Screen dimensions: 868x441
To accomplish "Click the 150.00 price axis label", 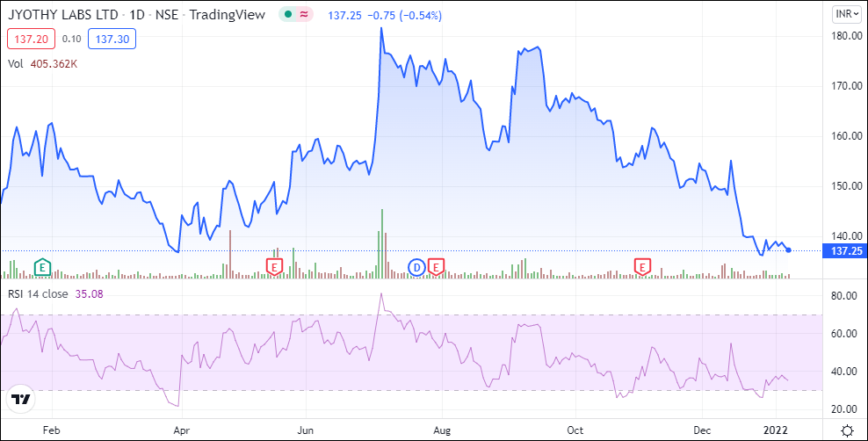I will [x=848, y=186].
